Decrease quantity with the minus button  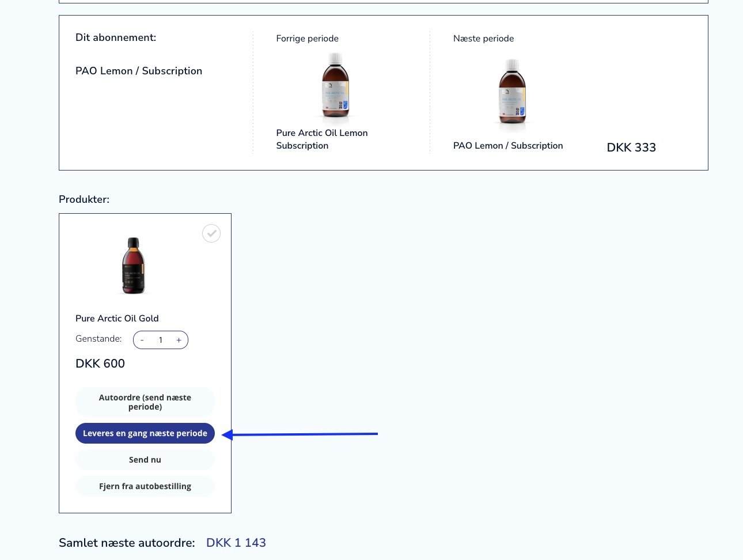click(x=142, y=340)
